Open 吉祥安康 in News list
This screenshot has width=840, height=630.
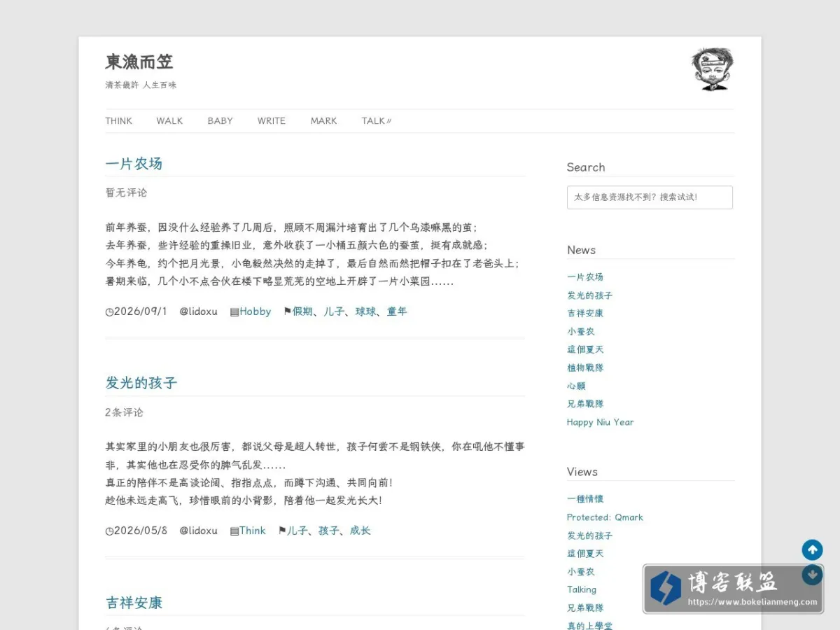[x=585, y=313]
